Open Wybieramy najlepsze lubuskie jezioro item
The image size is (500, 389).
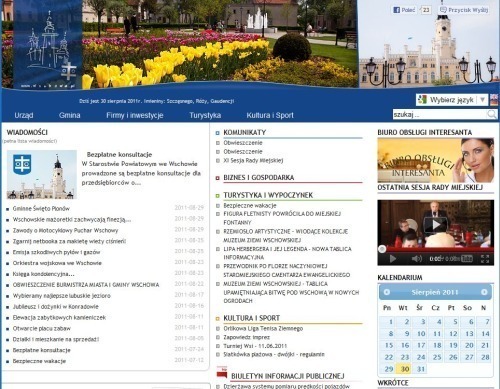[x=61, y=296]
